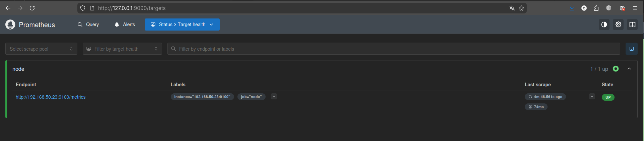Collapse the node scrape pool chevron

(629, 69)
